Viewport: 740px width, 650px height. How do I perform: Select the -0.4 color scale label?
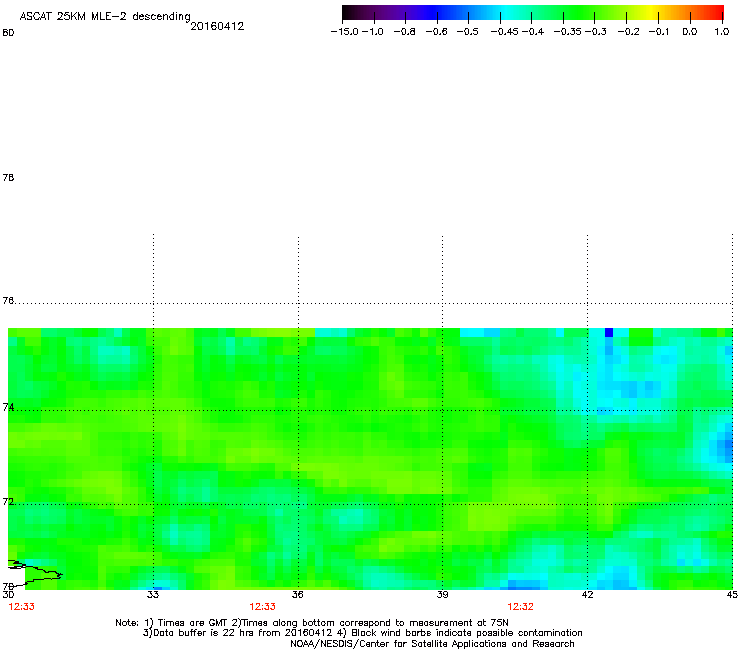[533, 32]
